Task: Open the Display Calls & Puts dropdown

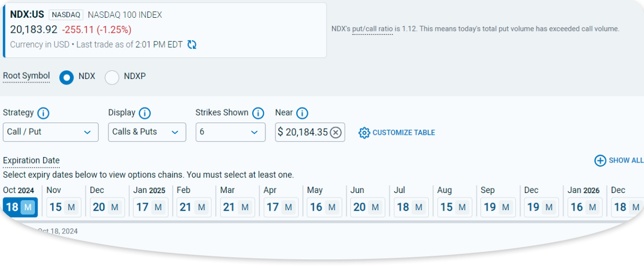Action: 147,132
